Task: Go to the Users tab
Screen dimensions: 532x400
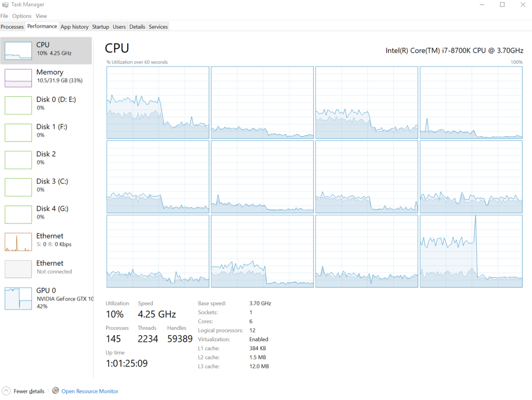Action: (119, 27)
